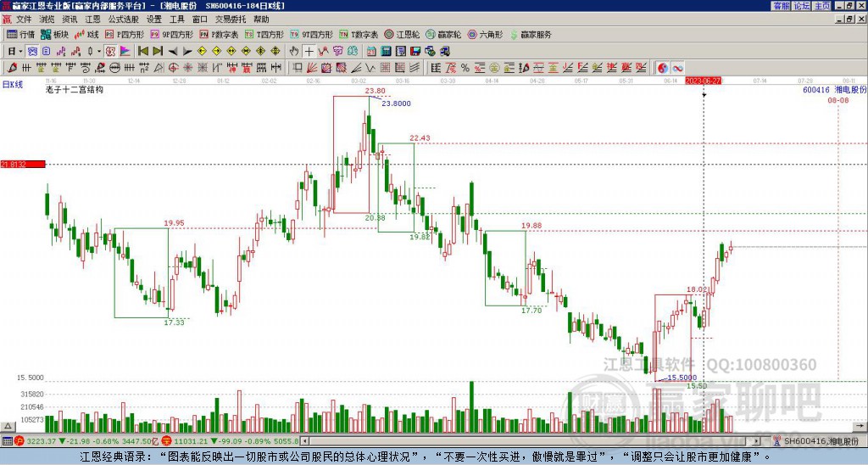
Task: Click the 2023-06-27 date marker
Action: coord(703,81)
